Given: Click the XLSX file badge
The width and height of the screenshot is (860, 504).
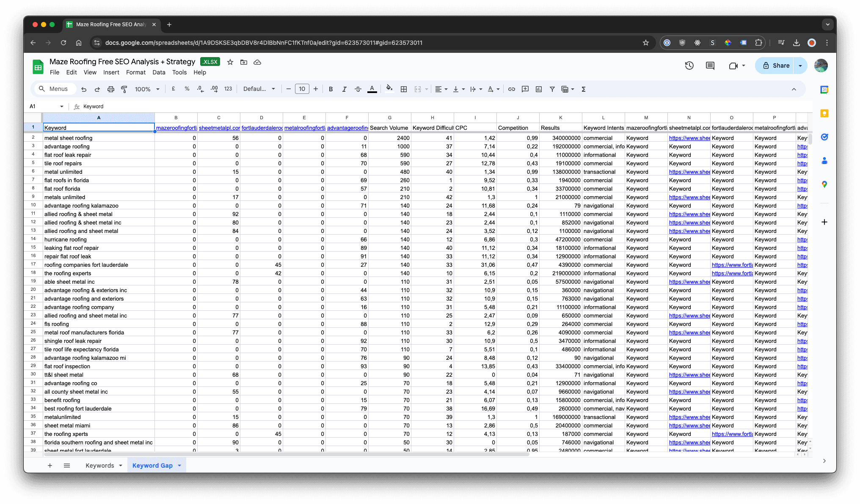Looking at the screenshot, I should (x=210, y=62).
